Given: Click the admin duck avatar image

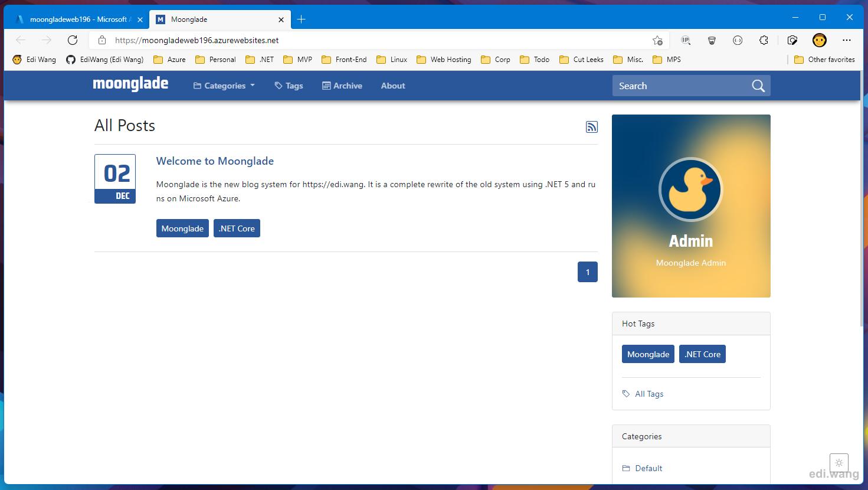Looking at the screenshot, I should 691,190.
